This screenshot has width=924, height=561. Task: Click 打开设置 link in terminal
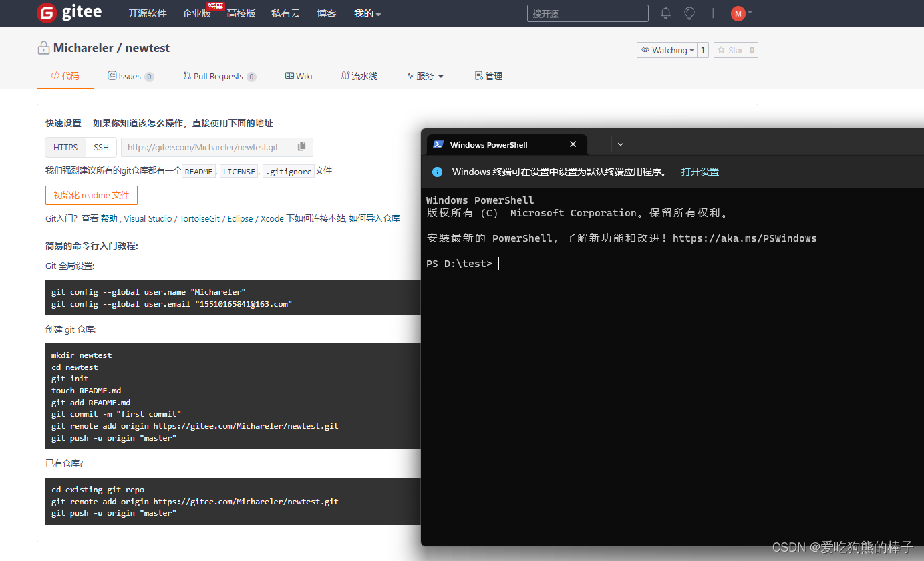click(700, 172)
